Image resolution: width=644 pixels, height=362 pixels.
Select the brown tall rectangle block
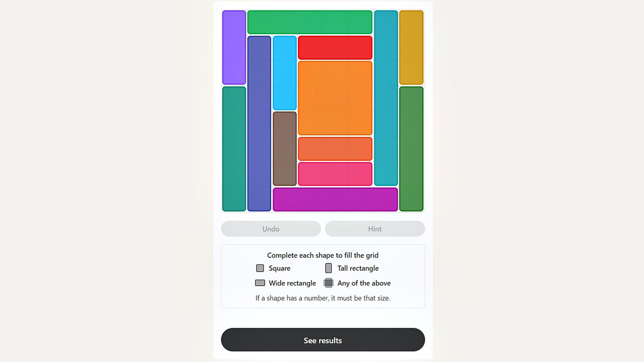(285, 149)
